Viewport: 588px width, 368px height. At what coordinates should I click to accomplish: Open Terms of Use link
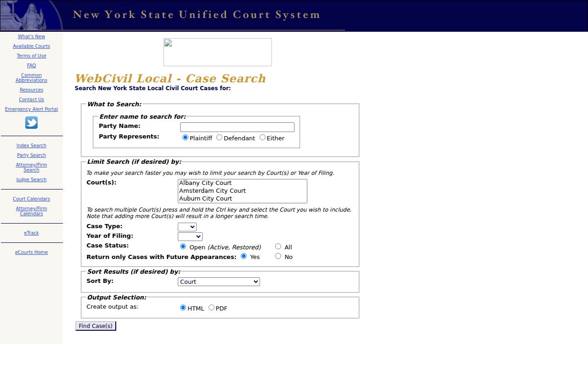[31, 56]
